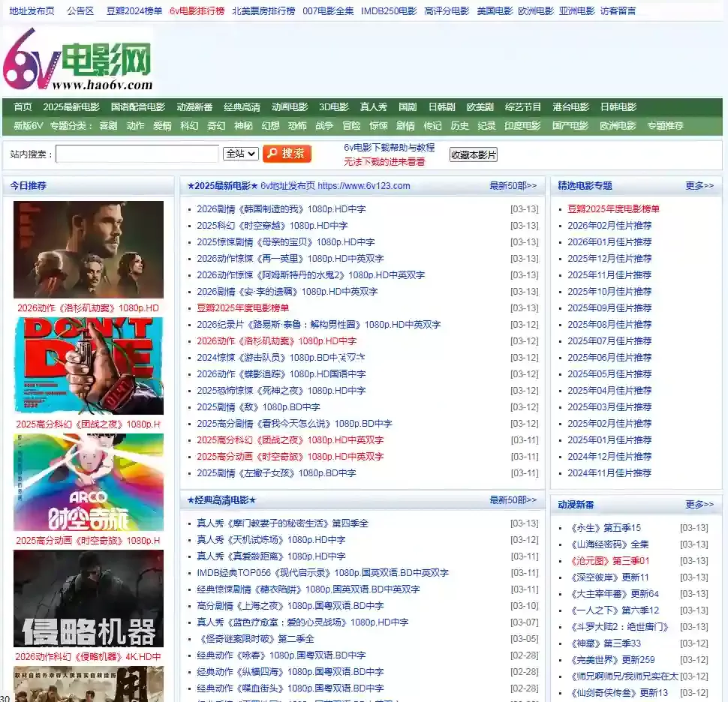728x702 pixels.
Task: Open the 6v电影排行榜 top link
Action: [197, 10]
